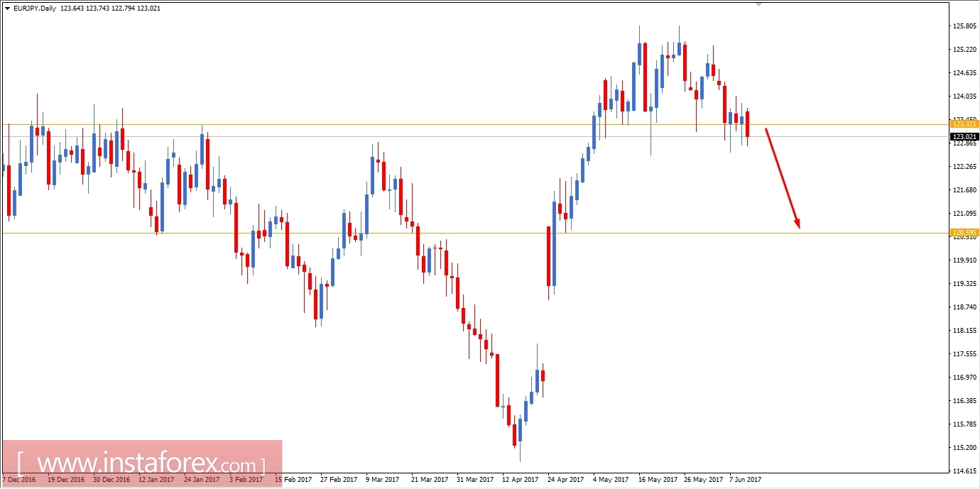Click the 125.220 price axis label
Image resolution: width=980 pixels, height=489 pixels.
(x=966, y=50)
